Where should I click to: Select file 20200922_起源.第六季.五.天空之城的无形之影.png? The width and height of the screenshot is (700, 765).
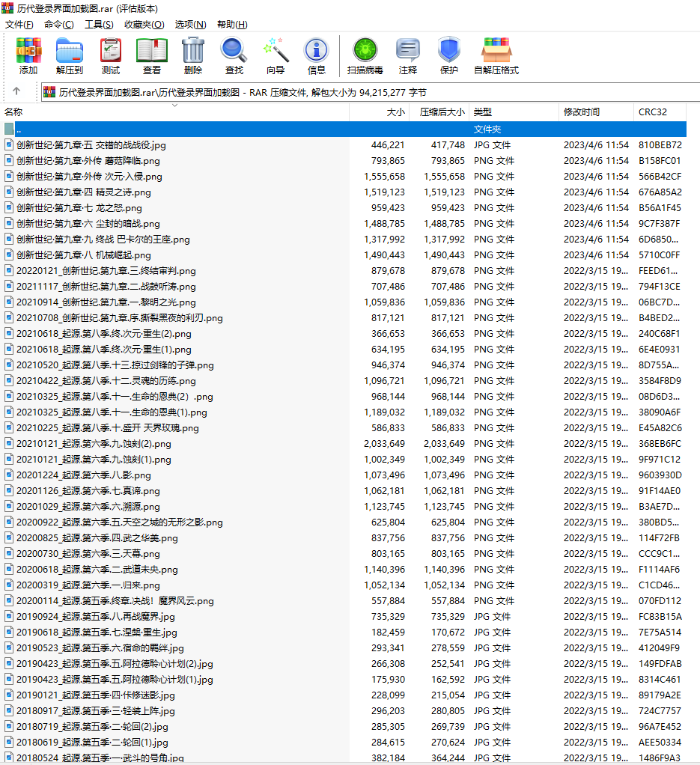[x=120, y=522]
